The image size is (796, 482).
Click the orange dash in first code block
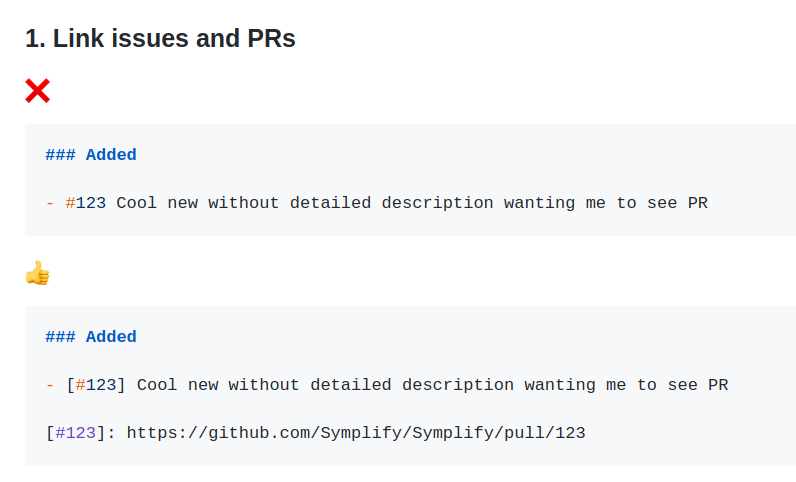pos(50,203)
